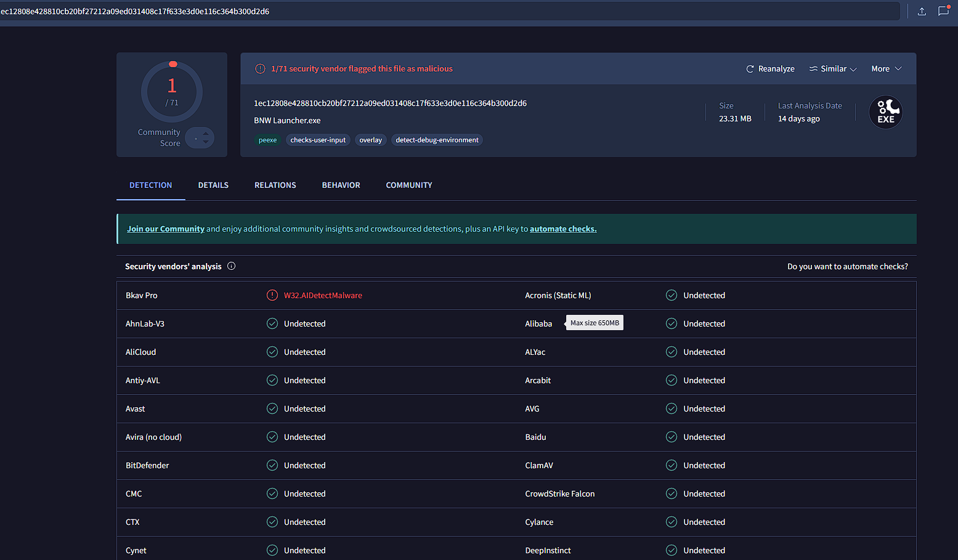
Task: Click the checkmark icon for Acronis (Static ML)
Action: point(672,295)
